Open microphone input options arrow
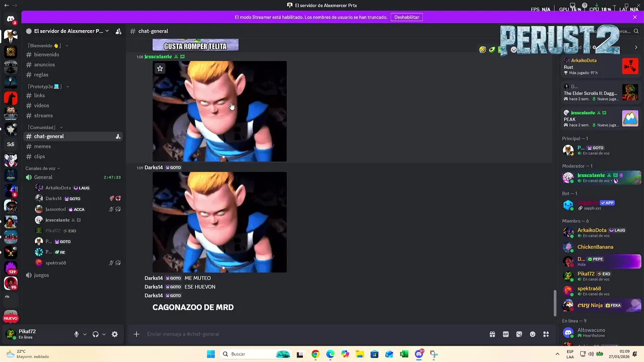The image size is (644, 362). [x=85, y=334]
